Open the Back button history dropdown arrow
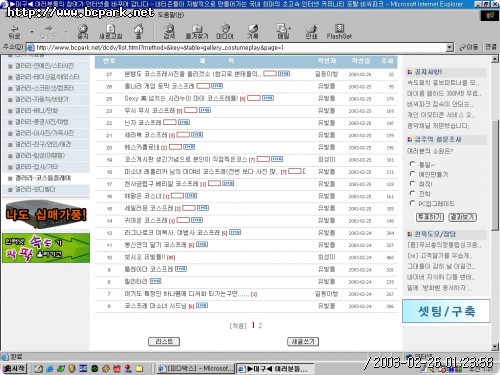Viewport: 500px width, 375px height. tap(32, 32)
